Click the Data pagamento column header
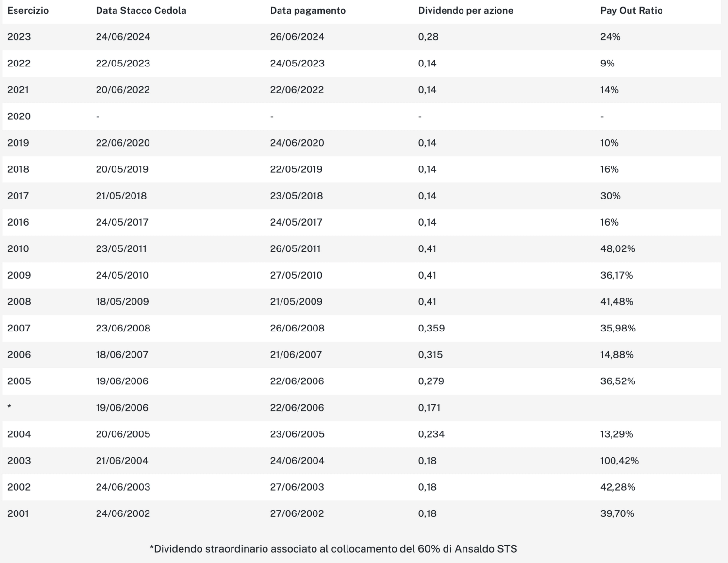This screenshot has height=563, width=728. point(308,11)
